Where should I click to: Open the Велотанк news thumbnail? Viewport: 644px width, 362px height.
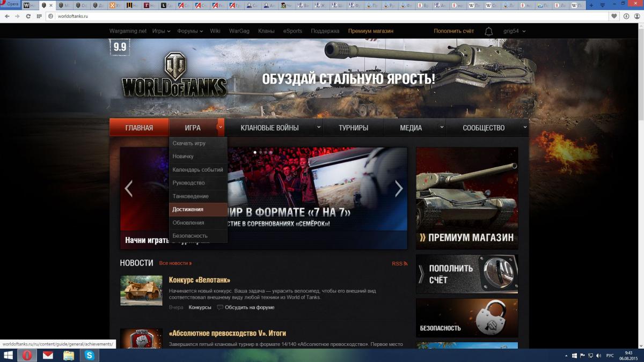coord(141,291)
